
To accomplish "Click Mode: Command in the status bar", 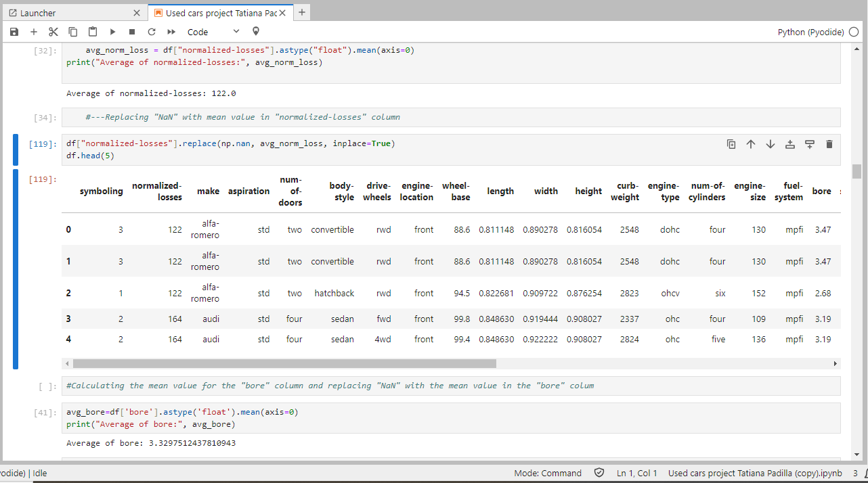I will [x=548, y=473].
